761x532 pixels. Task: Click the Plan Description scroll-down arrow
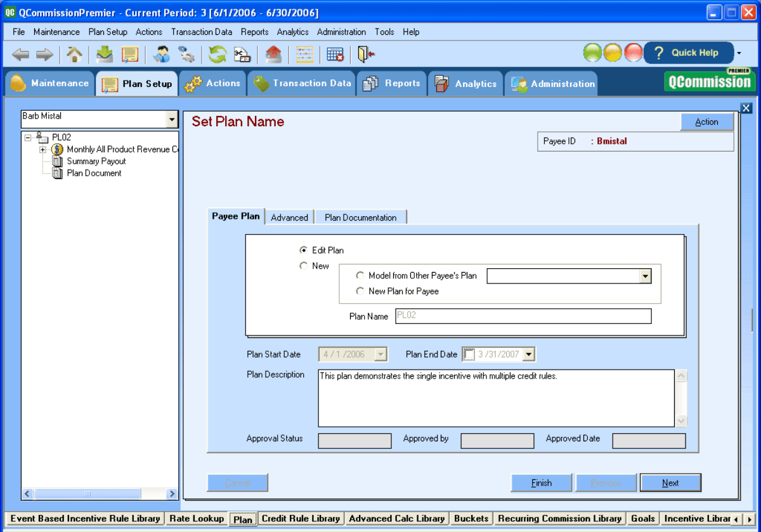coord(681,421)
